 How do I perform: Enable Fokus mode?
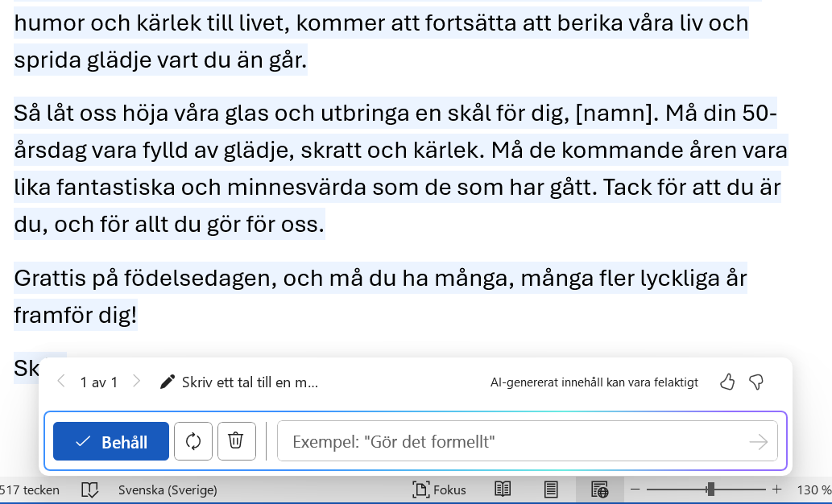tap(440, 490)
